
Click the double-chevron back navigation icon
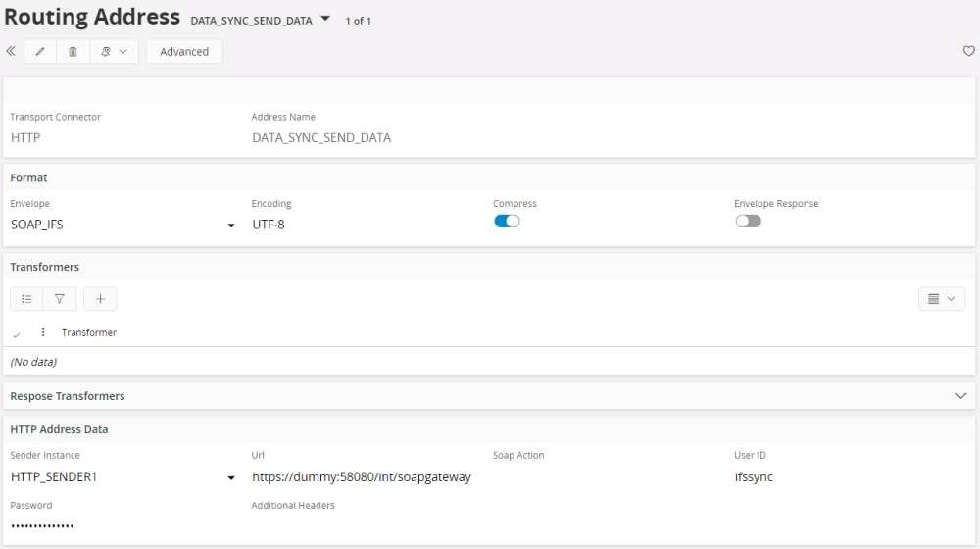click(11, 52)
